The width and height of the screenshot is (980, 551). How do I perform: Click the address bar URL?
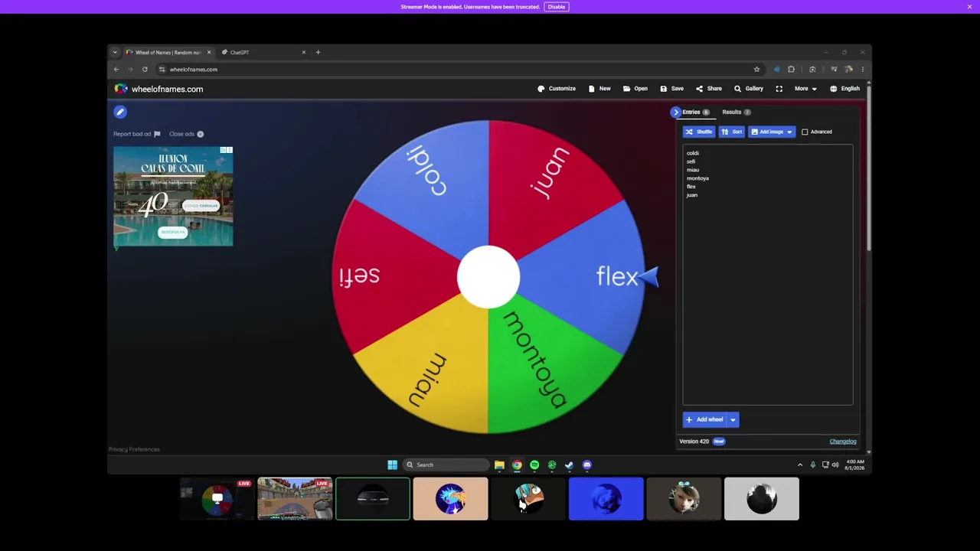[x=194, y=69]
